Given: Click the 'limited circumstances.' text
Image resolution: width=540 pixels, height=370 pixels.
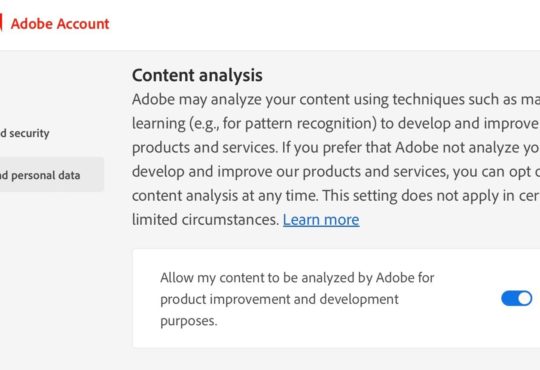Looking at the screenshot, I should 205,220.
